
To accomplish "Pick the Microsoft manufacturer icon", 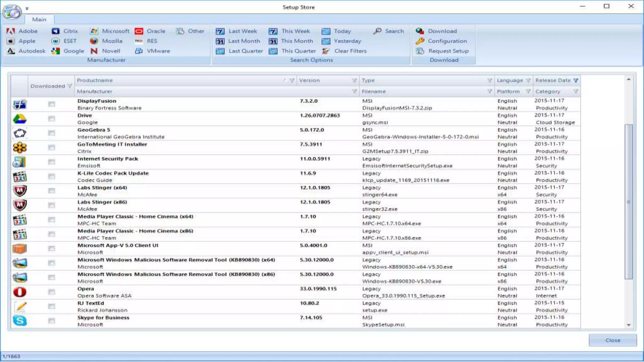I will click(94, 31).
